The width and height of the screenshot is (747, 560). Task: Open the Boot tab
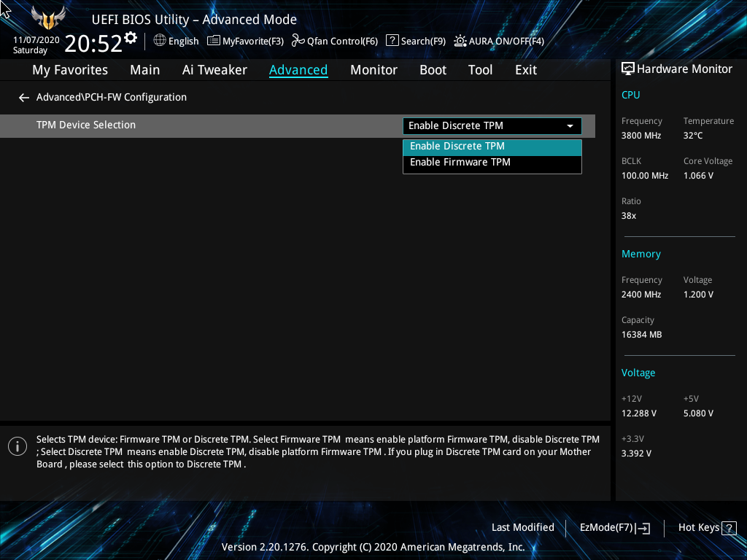point(433,70)
